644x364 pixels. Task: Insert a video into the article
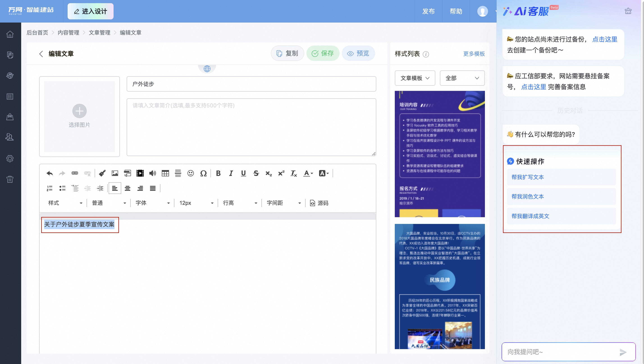(x=140, y=173)
